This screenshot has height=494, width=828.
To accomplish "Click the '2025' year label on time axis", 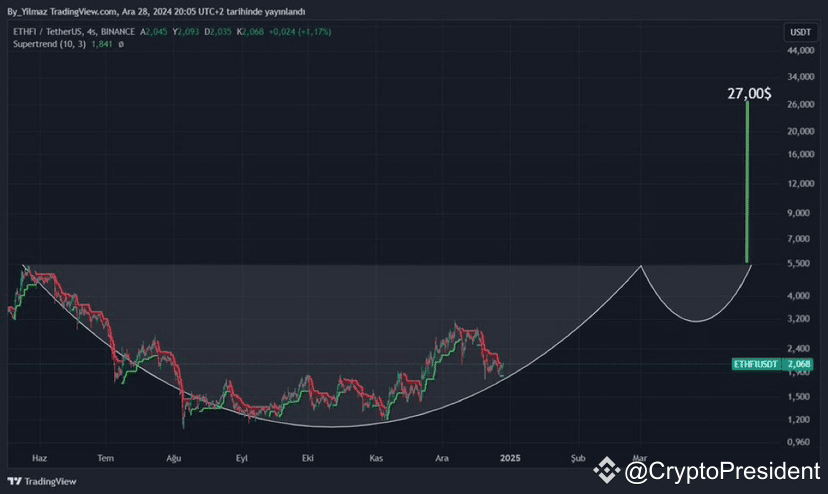I will (510, 458).
